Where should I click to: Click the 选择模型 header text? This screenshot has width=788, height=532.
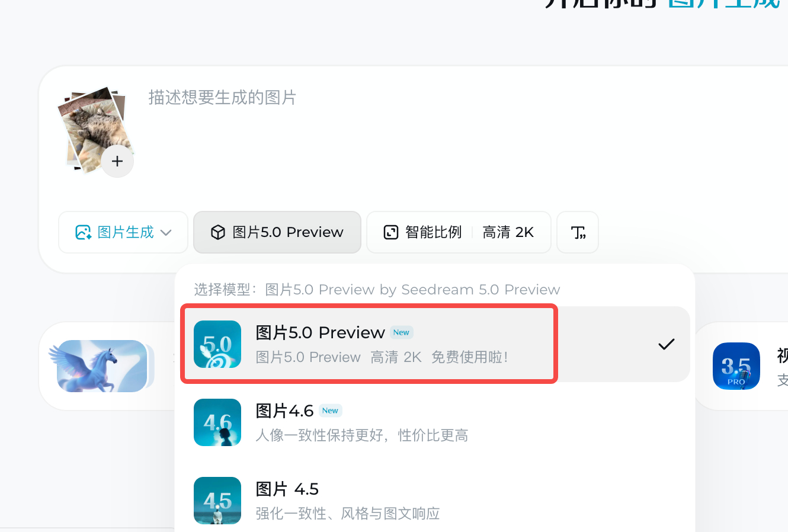377,290
